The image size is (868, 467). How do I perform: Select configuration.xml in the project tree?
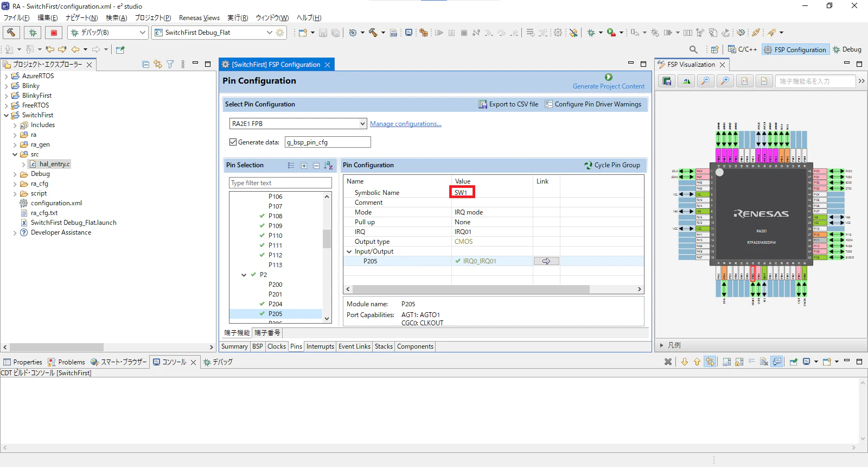(56, 203)
